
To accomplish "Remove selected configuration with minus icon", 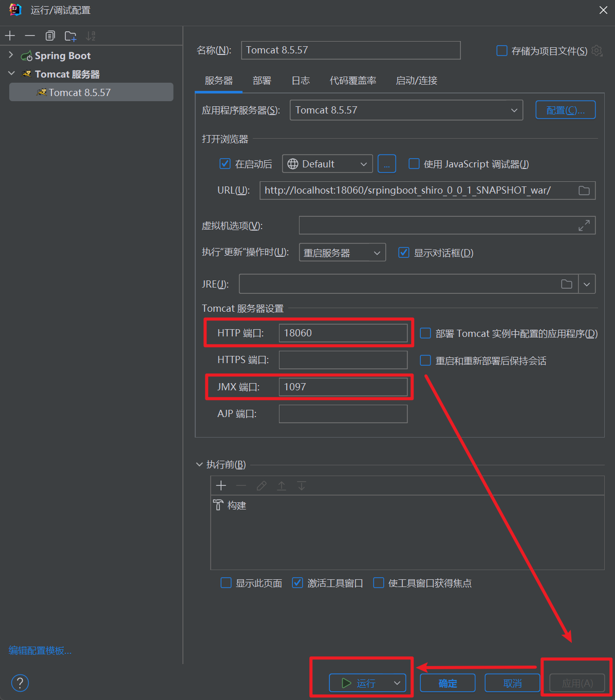I will pos(30,35).
